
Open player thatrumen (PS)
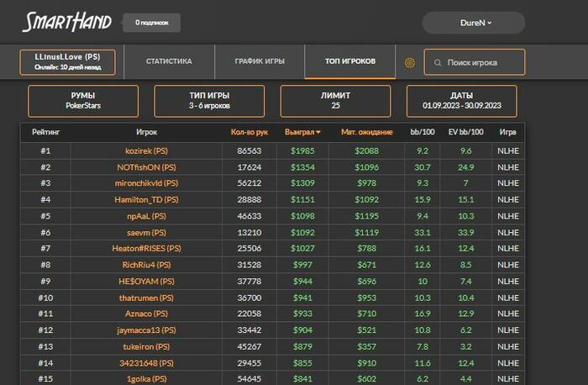point(146,298)
